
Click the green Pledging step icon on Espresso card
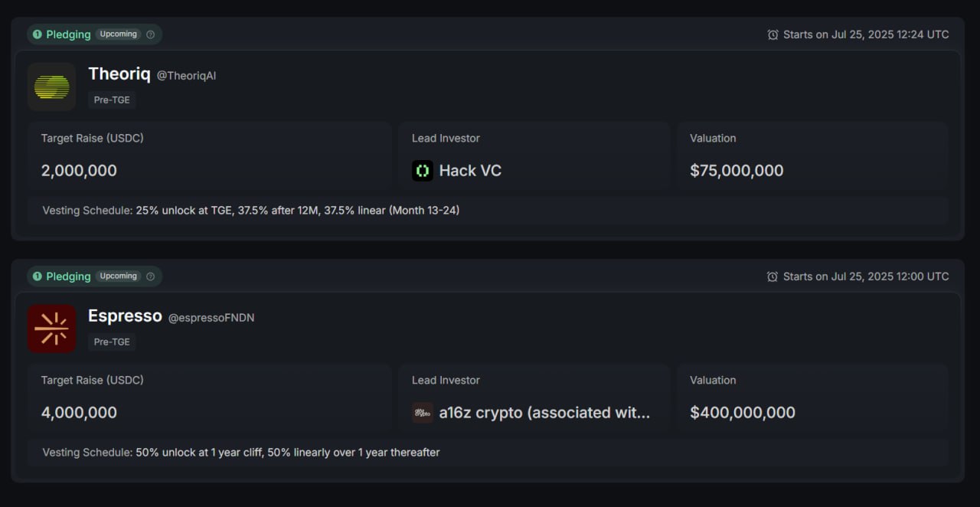[x=37, y=276]
